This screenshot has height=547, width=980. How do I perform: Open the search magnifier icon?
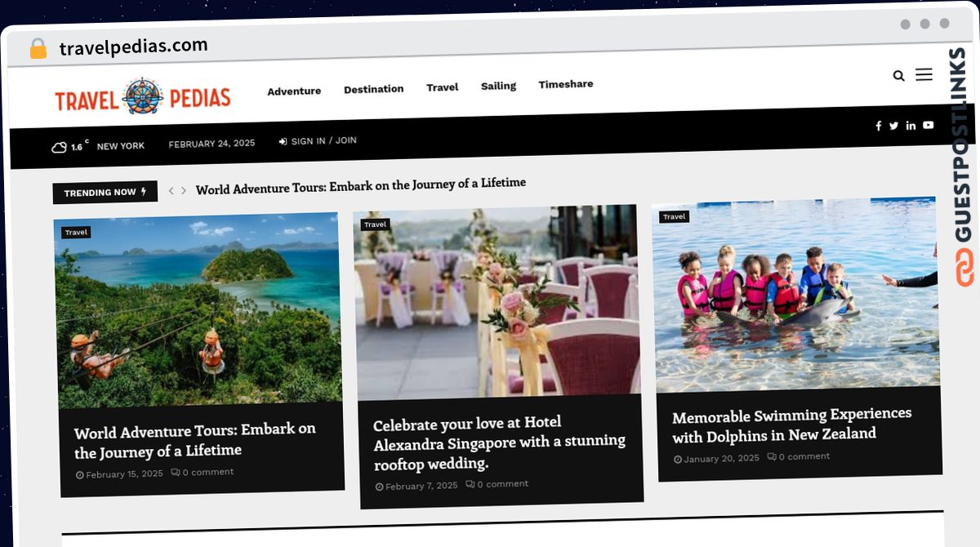(x=898, y=76)
